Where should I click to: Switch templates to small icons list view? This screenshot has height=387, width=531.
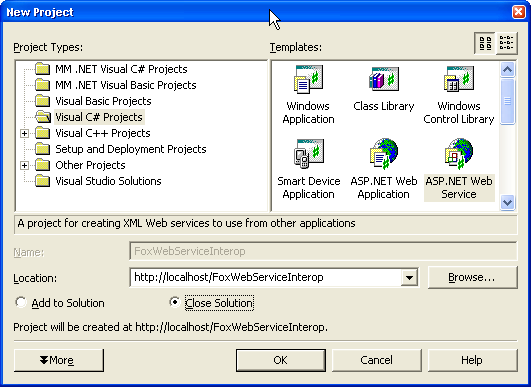point(507,43)
